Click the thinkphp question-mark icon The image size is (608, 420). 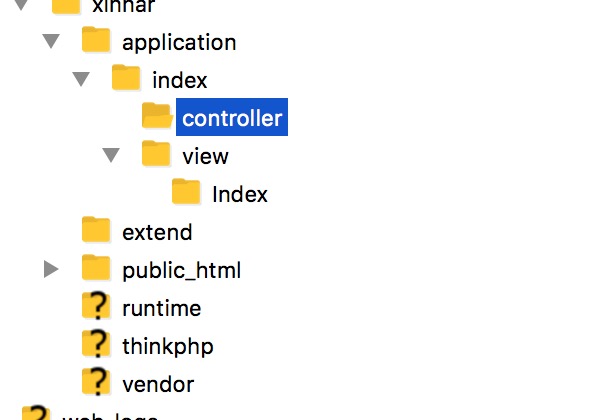(x=96, y=343)
